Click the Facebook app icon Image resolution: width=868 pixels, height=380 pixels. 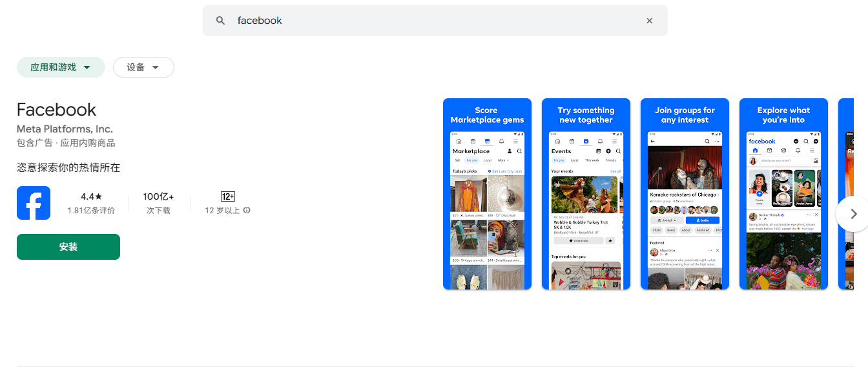point(33,202)
